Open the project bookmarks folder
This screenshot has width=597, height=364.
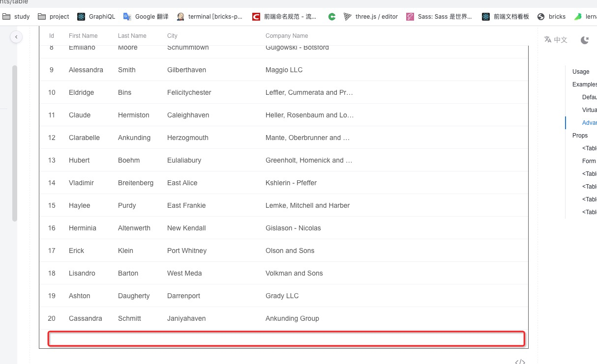tap(54, 16)
